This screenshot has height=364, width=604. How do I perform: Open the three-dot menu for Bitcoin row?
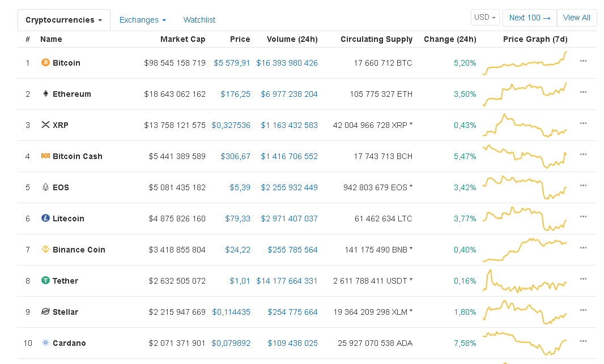click(583, 61)
